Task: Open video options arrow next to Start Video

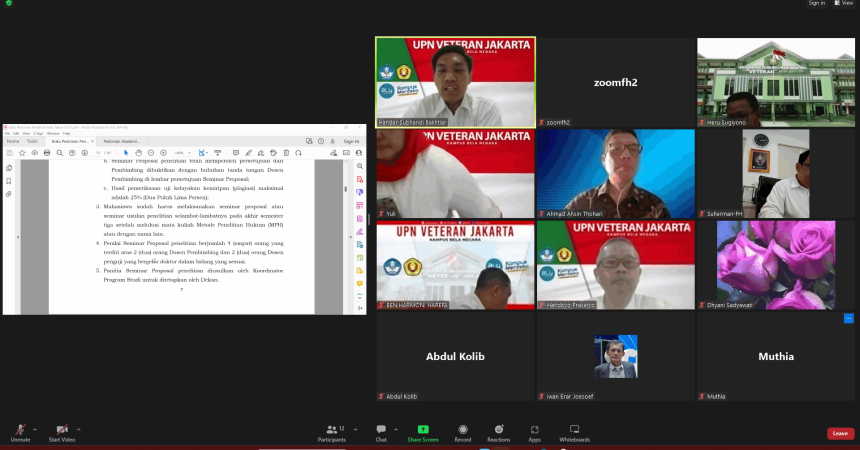Action: pos(78,430)
